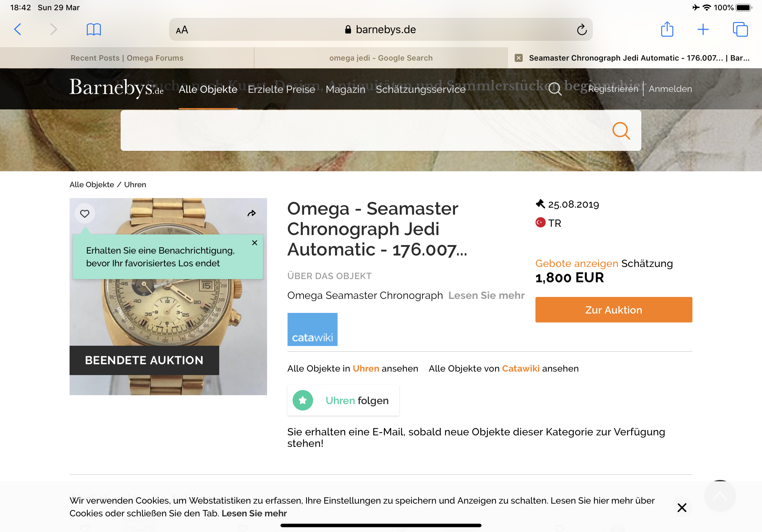This screenshot has width=762, height=532.
Task: Tap the Safari back arrow
Action: point(18,30)
